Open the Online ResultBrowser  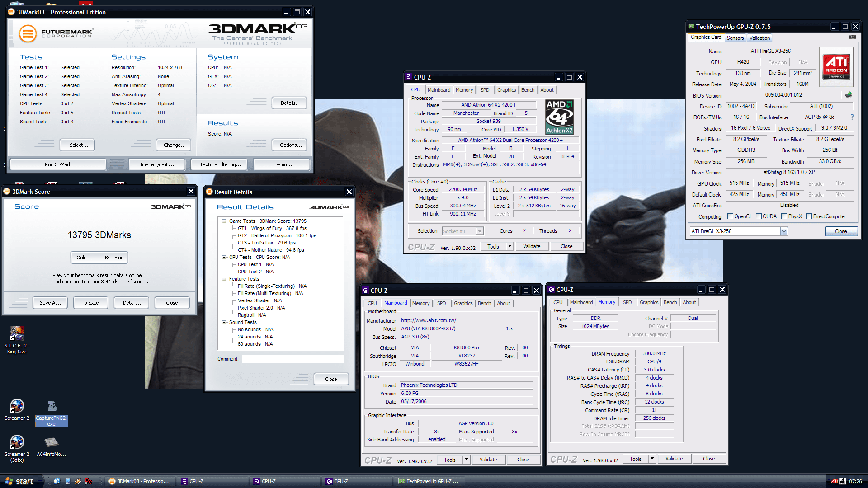[99, 258]
